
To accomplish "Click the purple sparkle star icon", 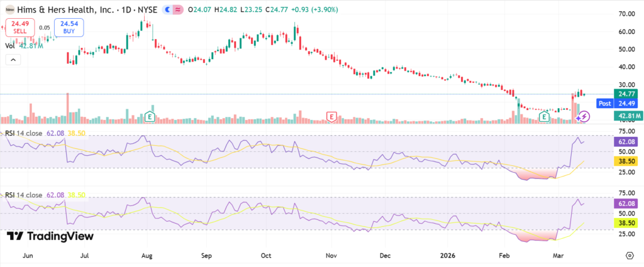I will [579, 117].
